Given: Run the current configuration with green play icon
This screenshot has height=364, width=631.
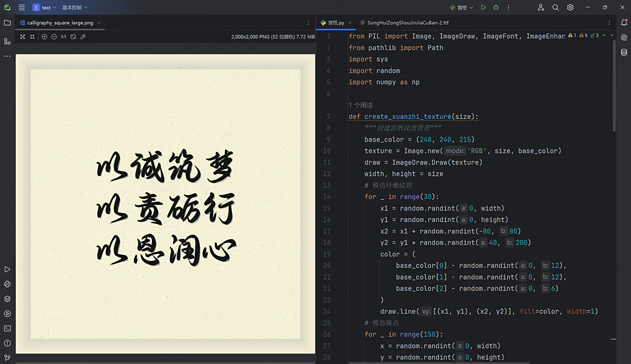Looking at the screenshot, I should coord(483,7).
